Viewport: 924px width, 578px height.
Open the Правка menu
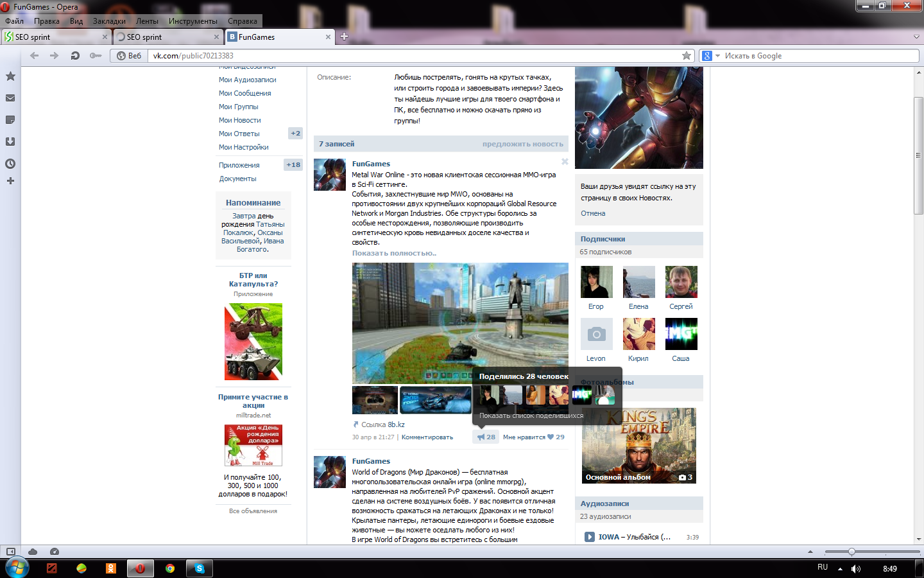tap(47, 21)
